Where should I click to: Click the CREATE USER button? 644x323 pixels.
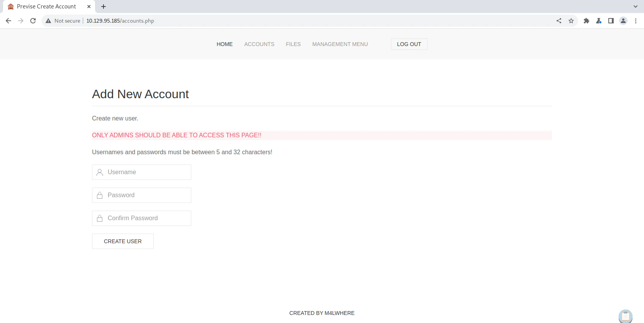123,241
